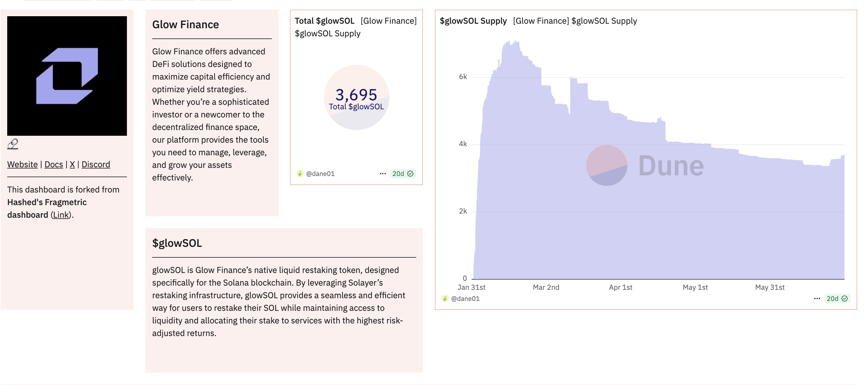Open the X social link
Screen dimensions: 868x385
72,164
